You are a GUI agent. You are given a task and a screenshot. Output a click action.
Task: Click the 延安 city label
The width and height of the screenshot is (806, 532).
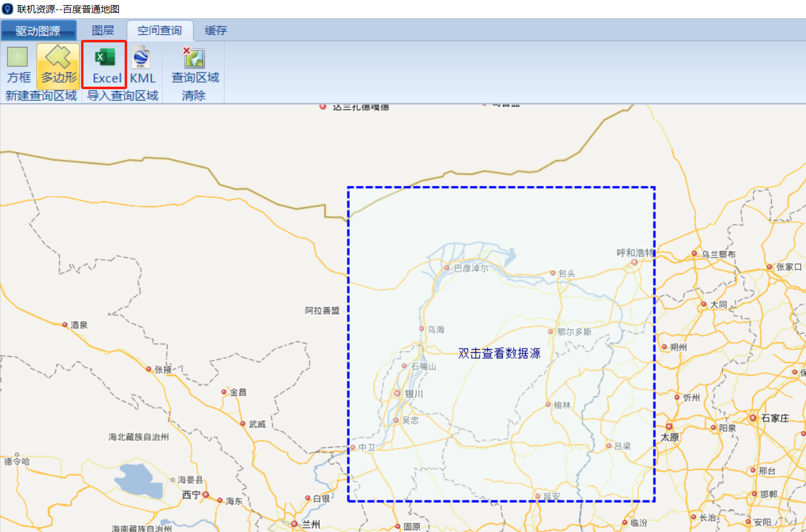(552, 497)
